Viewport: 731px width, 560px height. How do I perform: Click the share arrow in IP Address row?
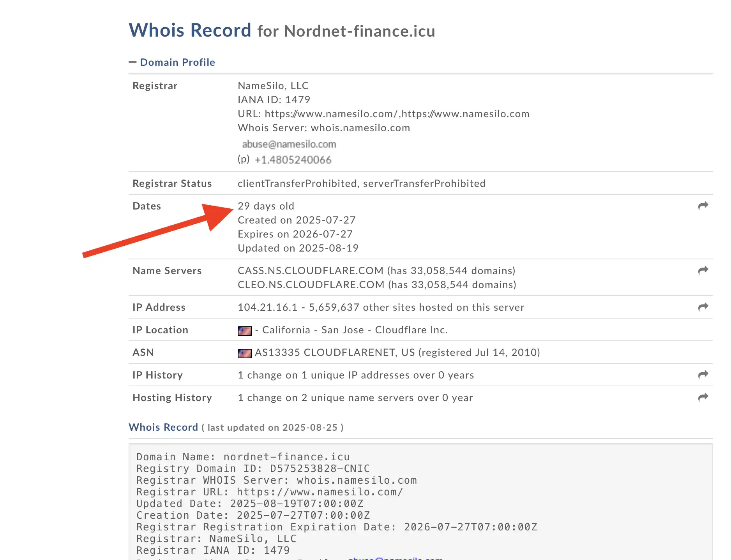coord(703,307)
